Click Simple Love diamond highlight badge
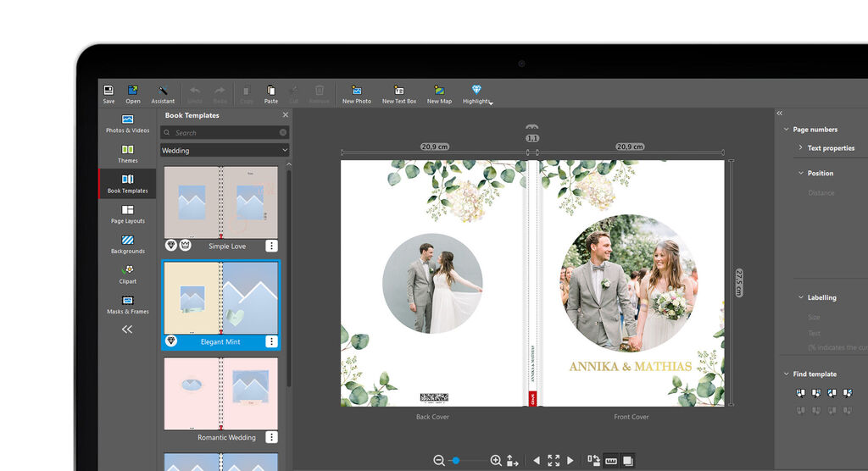 pos(171,245)
